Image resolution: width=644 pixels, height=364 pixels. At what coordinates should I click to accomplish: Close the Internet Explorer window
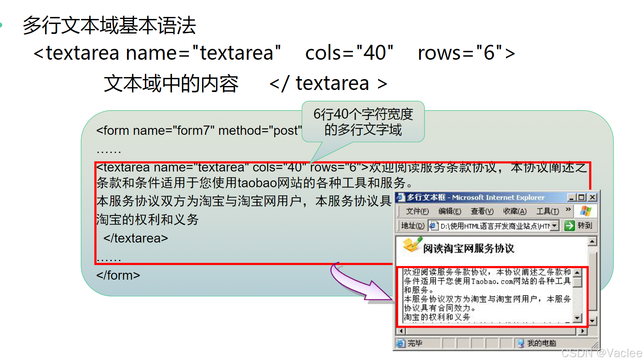[592, 197]
